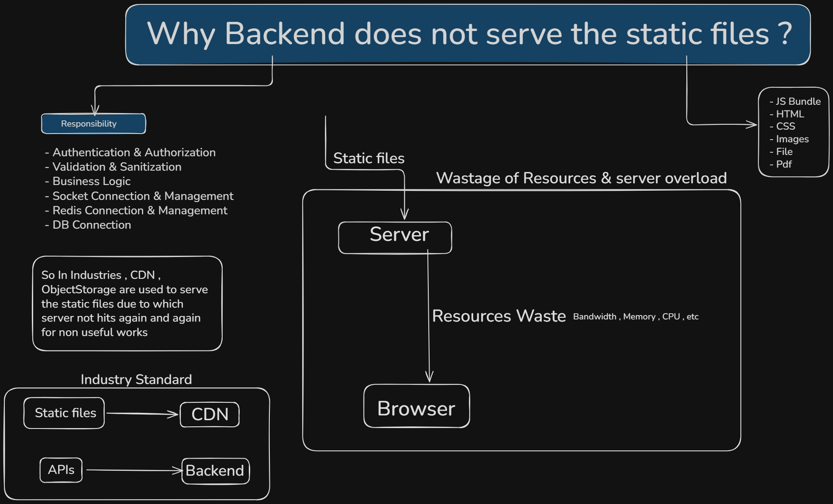Select the 'Industry Standard' heading
833x504 pixels.
[x=136, y=379]
